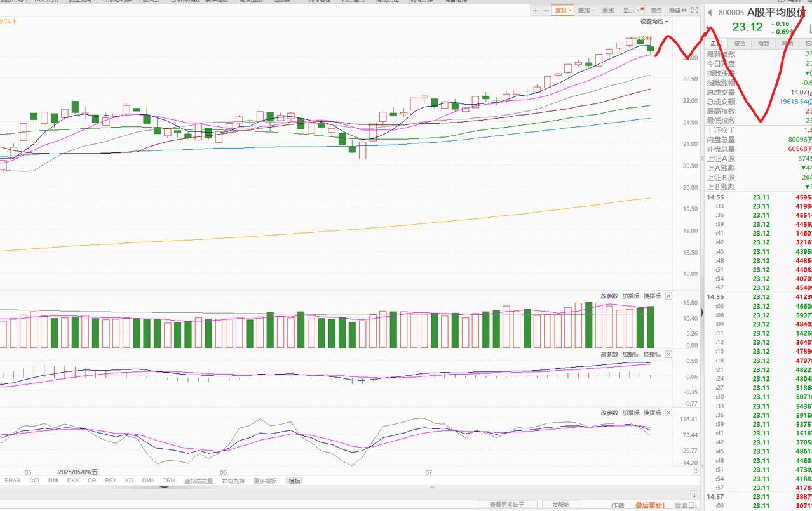
Task: Open the 隐藏 hide dropdown
Action: 677,10
